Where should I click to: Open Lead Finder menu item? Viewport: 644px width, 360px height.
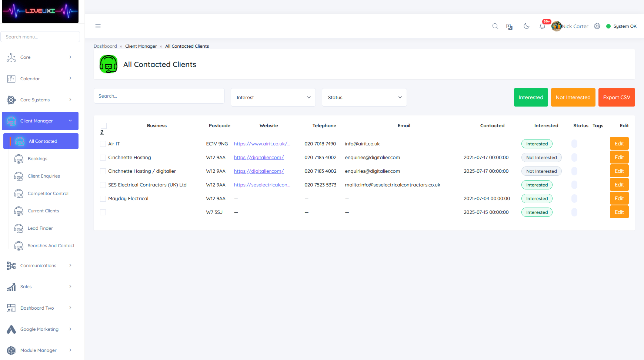(x=40, y=228)
